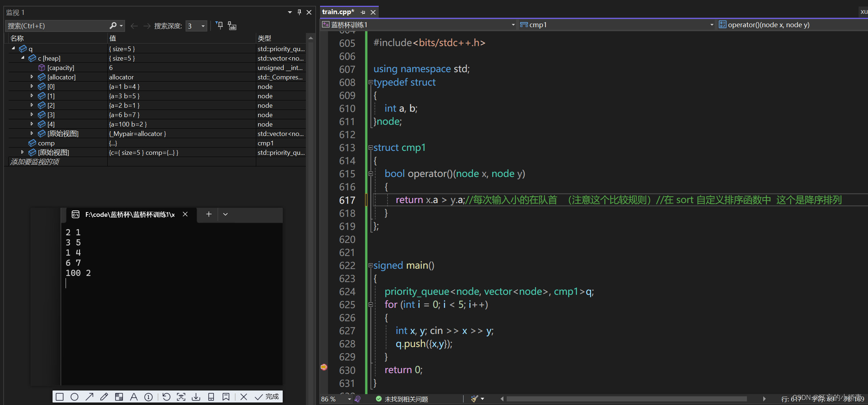Screen dimensions: 868x405
Task: Select the Rectangle annotation tool
Action: 60,397
